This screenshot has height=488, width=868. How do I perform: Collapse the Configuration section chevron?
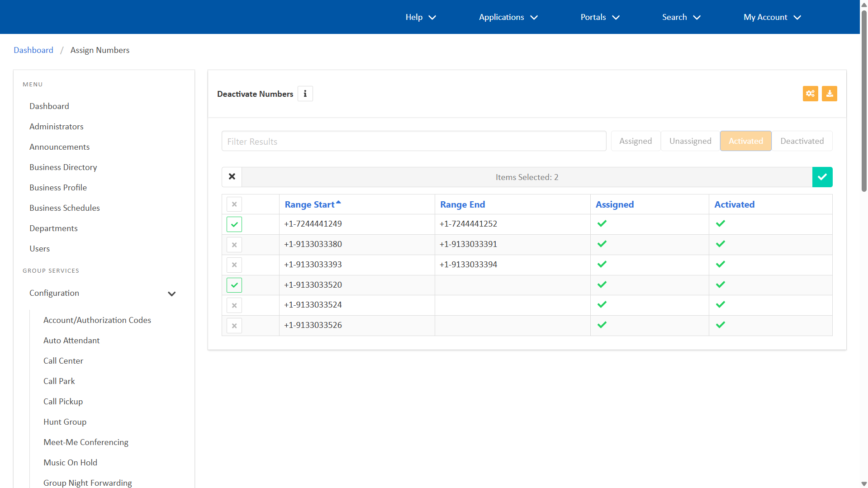click(x=171, y=294)
